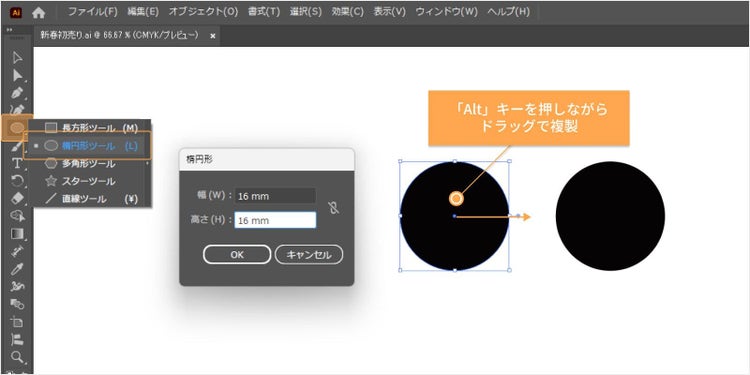
Task: Select the Eyedropper tool
Action: click(17, 269)
